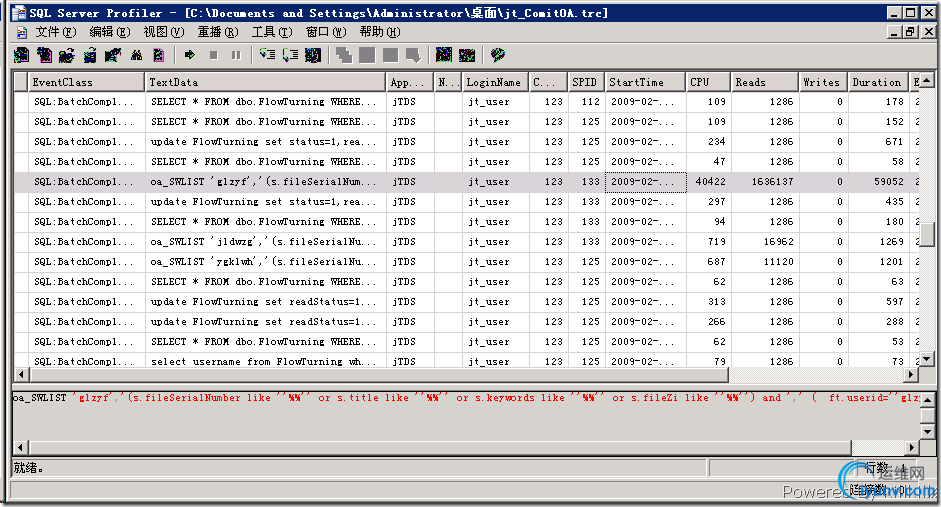Click the Open Trace Table toolbar icon
Screen dimensions: 941x507
click(89, 55)
